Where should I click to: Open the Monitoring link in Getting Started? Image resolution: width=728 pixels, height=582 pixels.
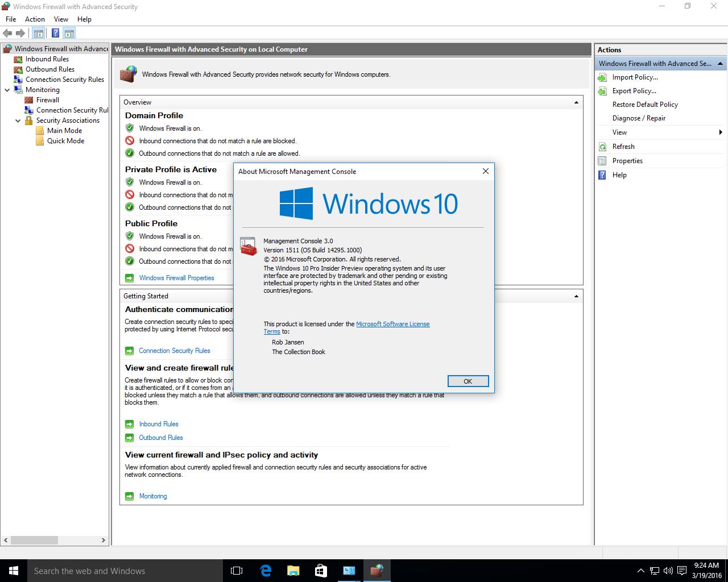coord(153,496)
